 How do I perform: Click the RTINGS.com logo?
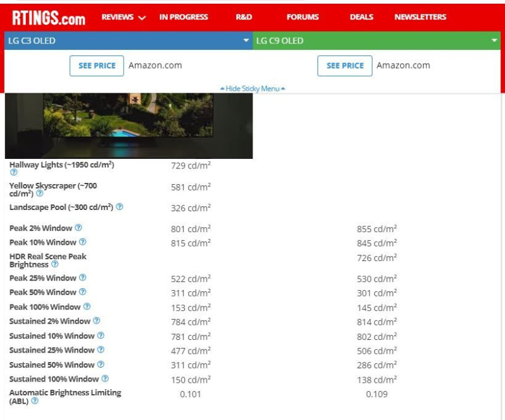[x=49, y=18]
